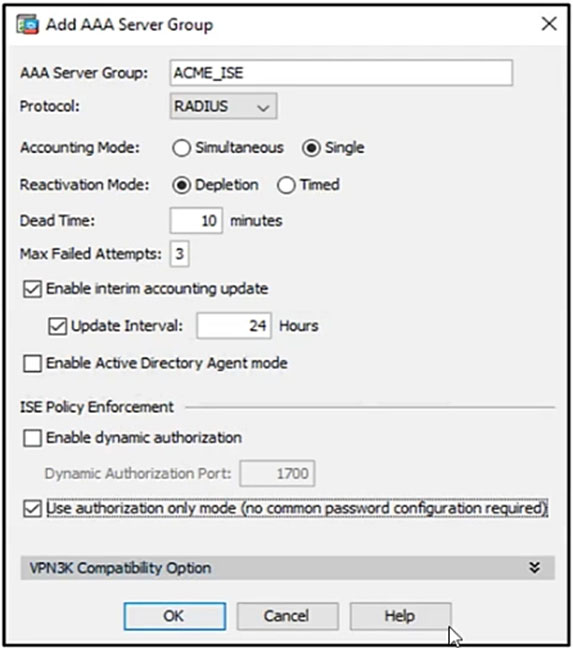This screenshot has height=649, width=573.
Task: Enable Active Directory Agent mode
Action: 32,364
